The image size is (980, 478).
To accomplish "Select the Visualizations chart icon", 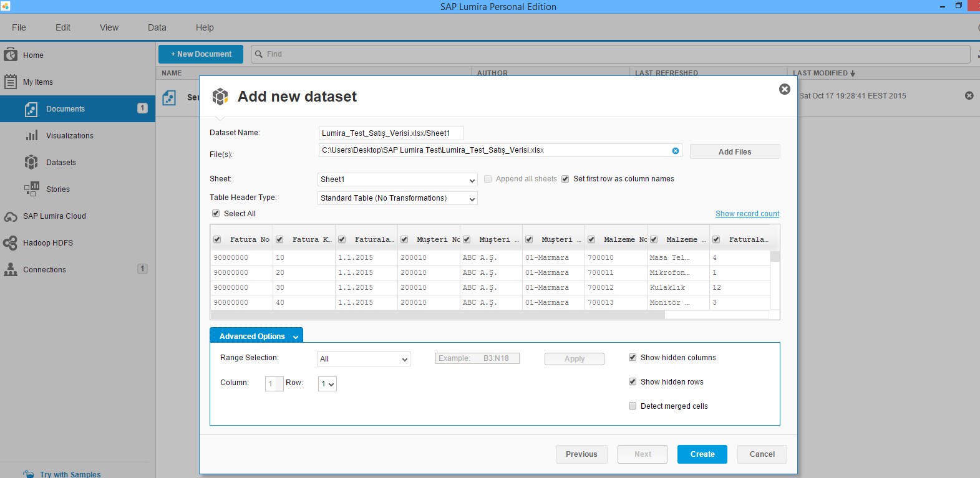I will [31, 135].
